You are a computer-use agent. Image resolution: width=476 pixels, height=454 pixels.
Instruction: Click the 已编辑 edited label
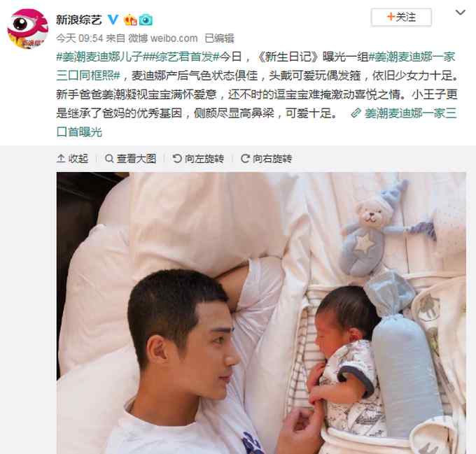pyautogui.click(x=219, y=38)
